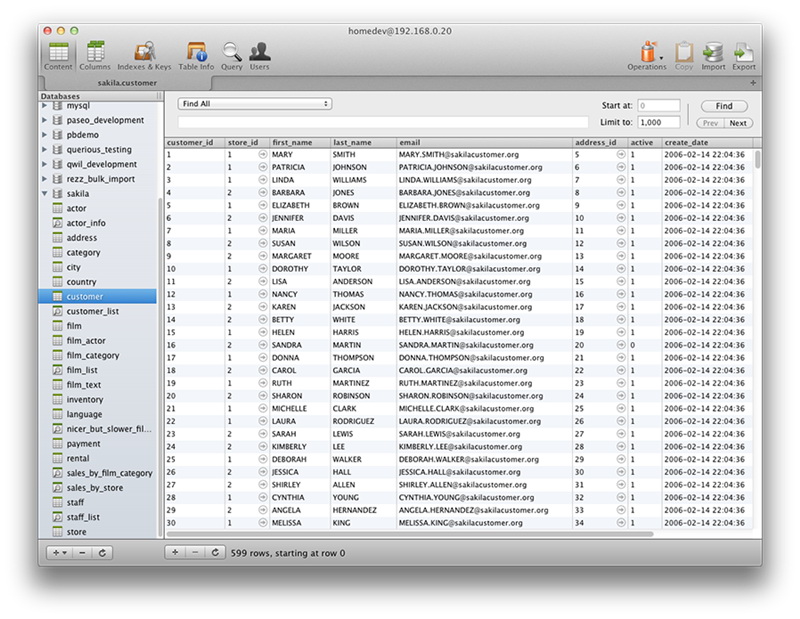Open the Find All filter dropdown
Image resolution: width=800 pixels, height=619 pixels.
coord(254,104)
